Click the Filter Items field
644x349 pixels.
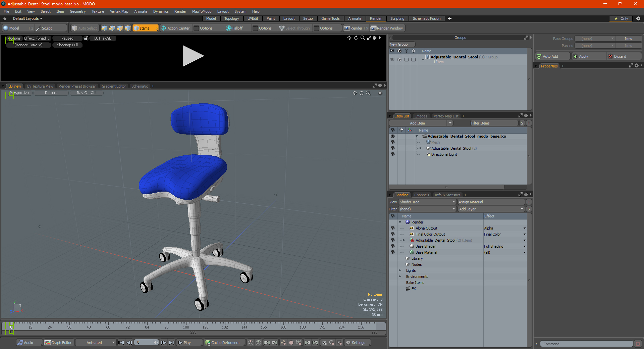coord(494,123)
